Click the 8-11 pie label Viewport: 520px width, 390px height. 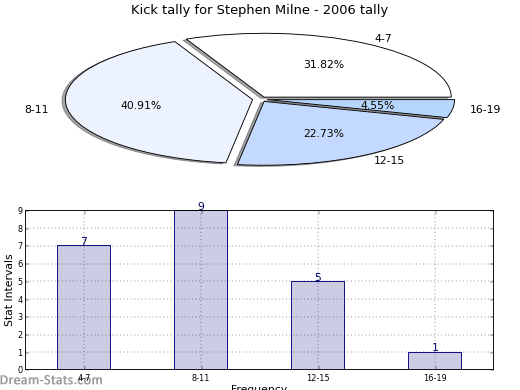click(x=37, y=109)
